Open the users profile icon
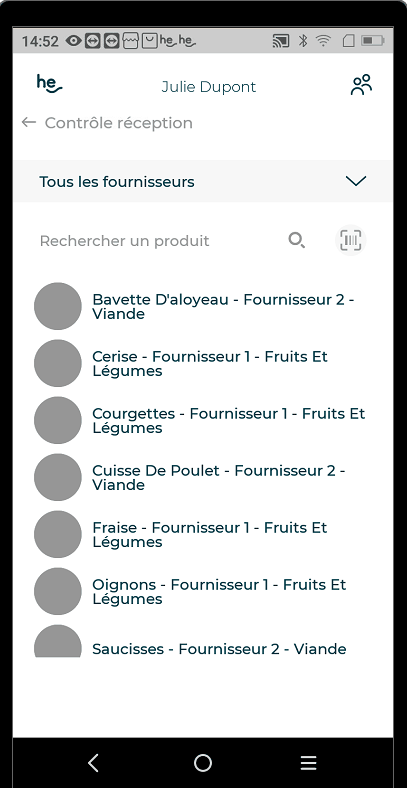 click(361, 85)
